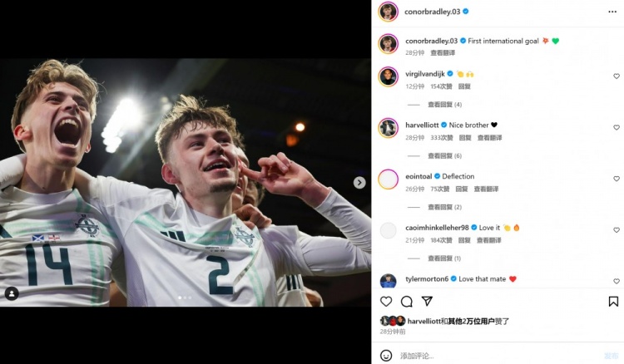Share post via paper plane icon
624x364 pixels.
tap(427, 302)
